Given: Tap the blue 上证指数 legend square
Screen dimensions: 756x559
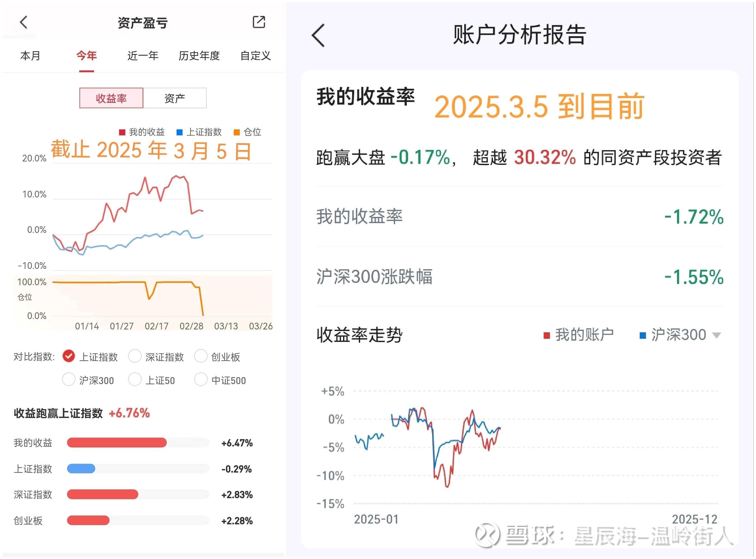Looking at the screenshot, I should point(180,132).
